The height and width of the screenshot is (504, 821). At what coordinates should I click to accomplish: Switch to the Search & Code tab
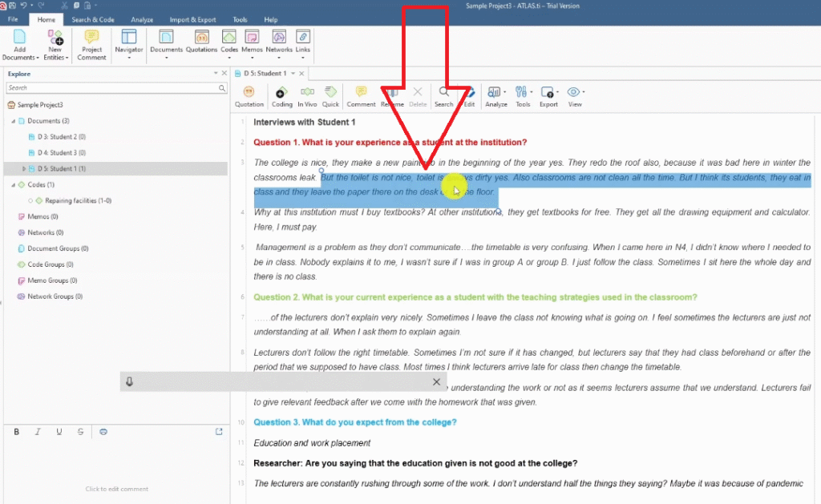click(92, 19)
